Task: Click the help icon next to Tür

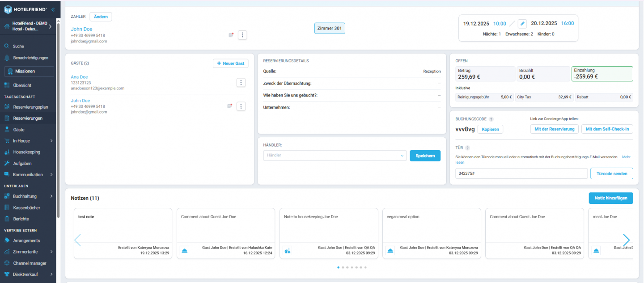Action: click(467, 148)
